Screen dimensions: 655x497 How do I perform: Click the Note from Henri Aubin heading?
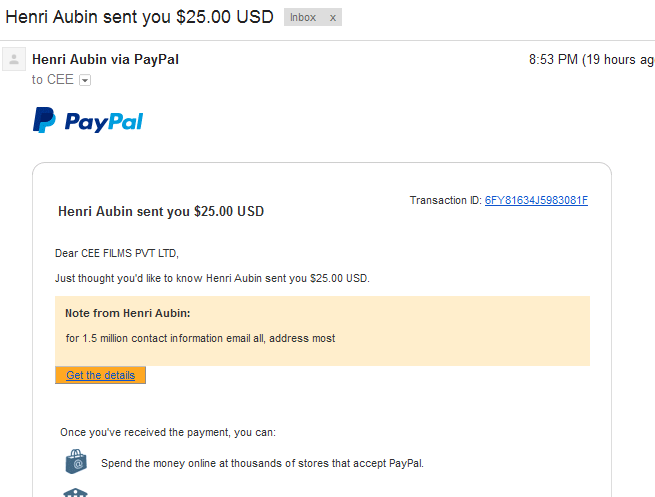[127, 313]
